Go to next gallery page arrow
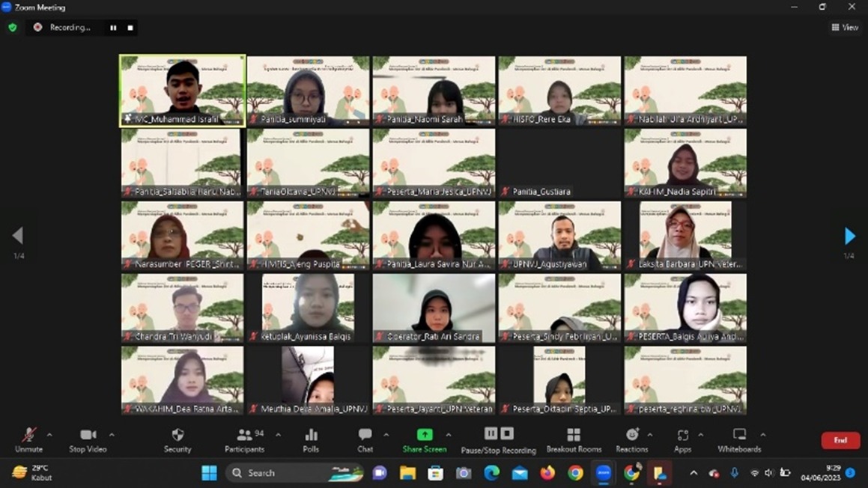The image size is (868, 488). (849, 237)
